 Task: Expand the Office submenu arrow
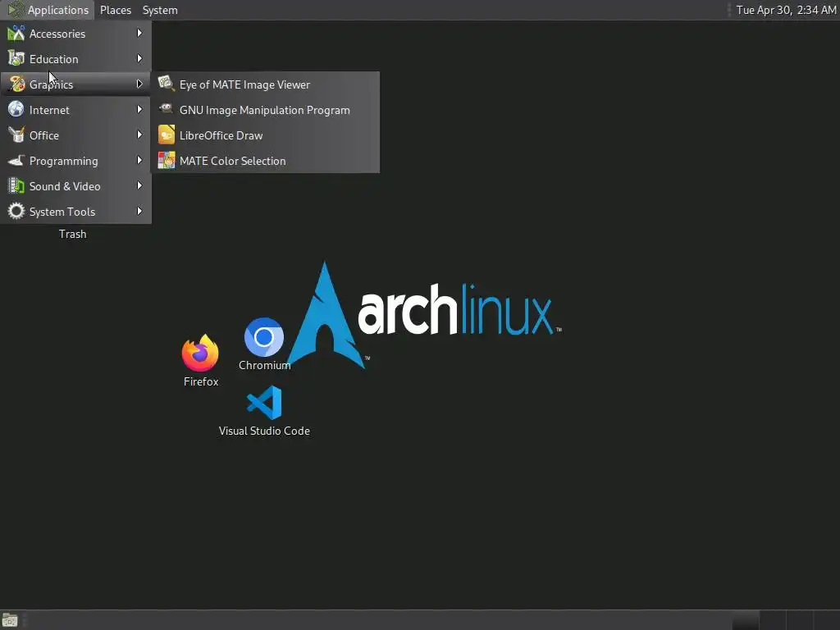click(x=139, y=135)
